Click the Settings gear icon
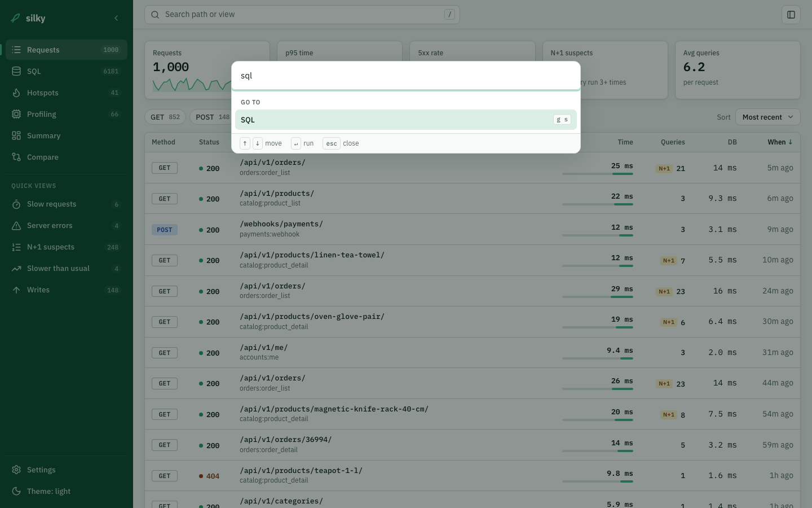The height and width of the screenshot is (508, 812). (x=16, y=470)
